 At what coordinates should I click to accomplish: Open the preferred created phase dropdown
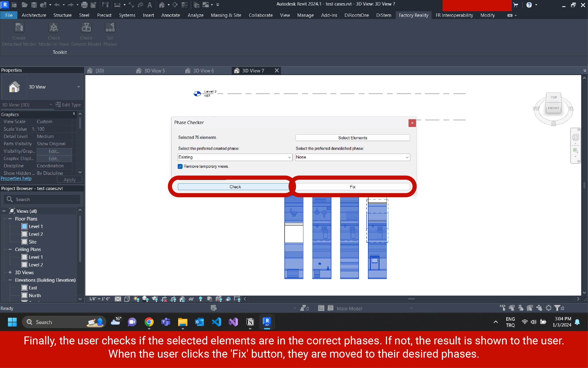(x=235, y=157)
